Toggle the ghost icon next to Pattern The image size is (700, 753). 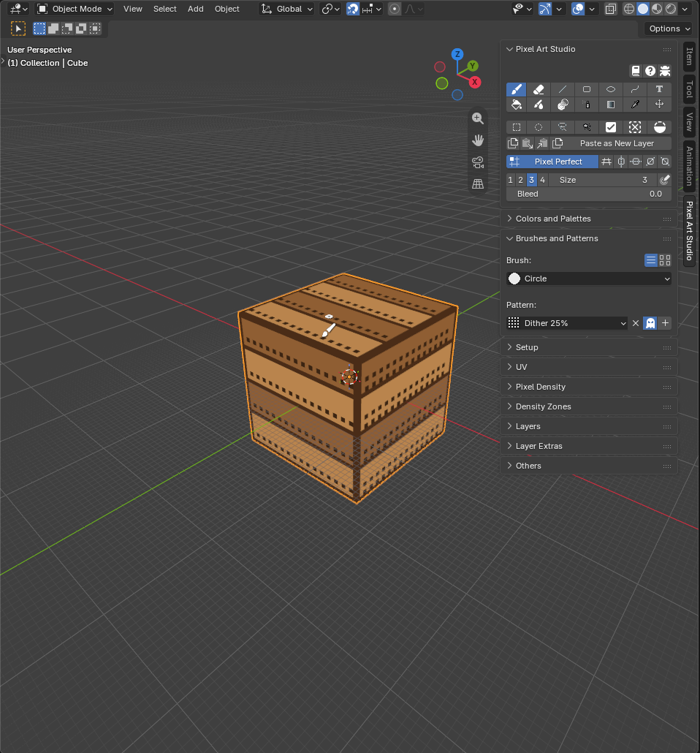[x=650, y=323]
